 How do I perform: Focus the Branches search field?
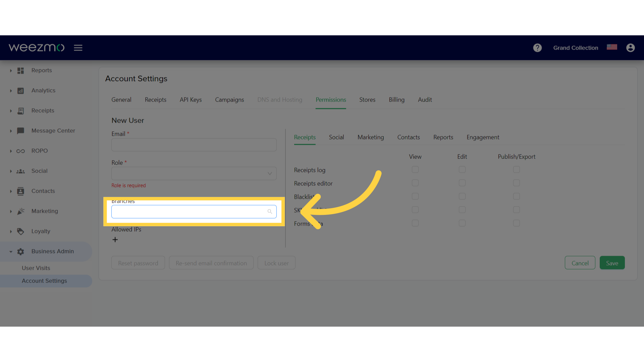click(x=194, y=212)
